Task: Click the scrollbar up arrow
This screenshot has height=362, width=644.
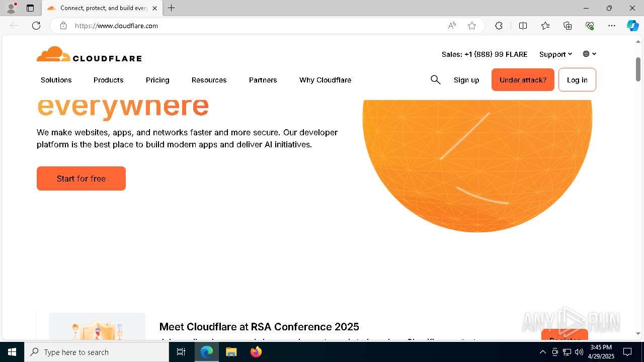Action: click(x=638, y=42)
